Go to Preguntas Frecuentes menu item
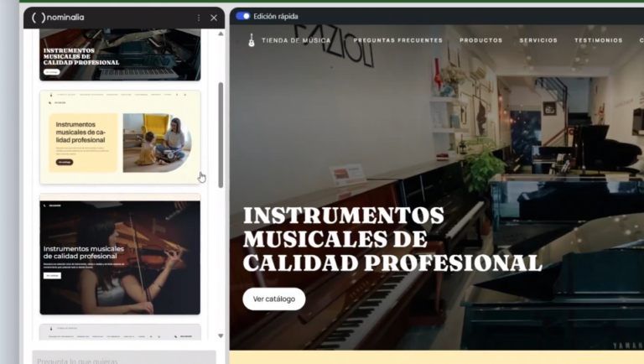644x364 pixels. [x=398, y=40]
